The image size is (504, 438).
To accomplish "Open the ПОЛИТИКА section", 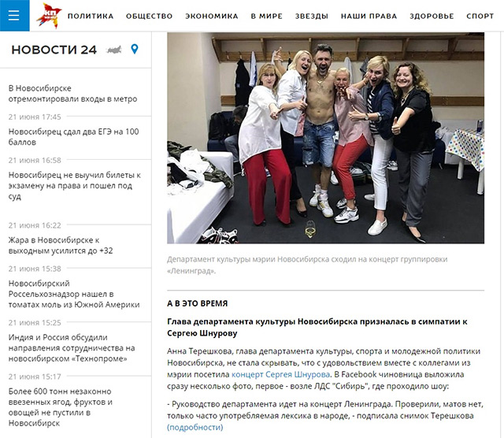I will [91, 16].
